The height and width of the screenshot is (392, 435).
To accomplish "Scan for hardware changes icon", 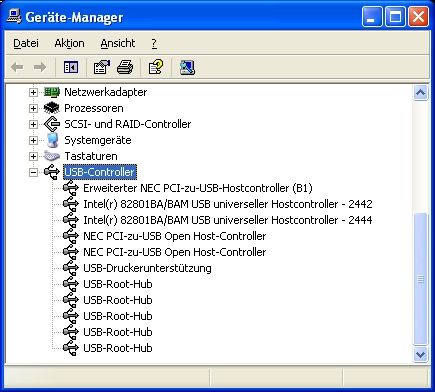I will [x=187, y=67].
